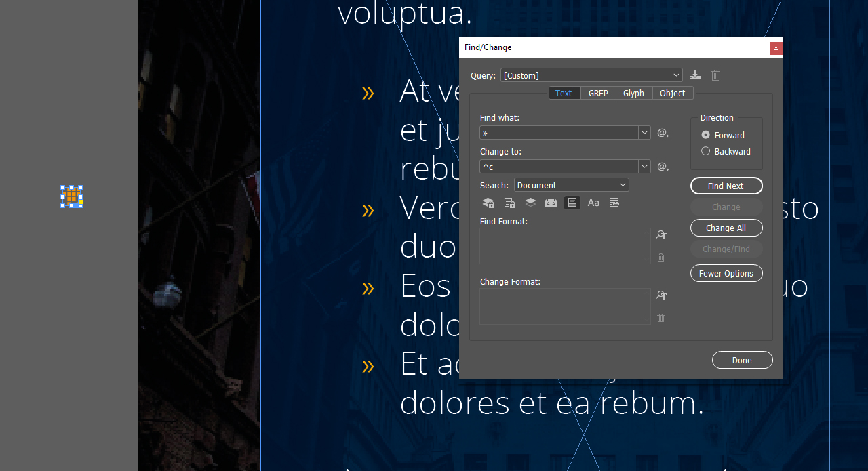Select Backward direction radio button
Image resolution: width=868 pixels, height=471 pixels.
706,151
